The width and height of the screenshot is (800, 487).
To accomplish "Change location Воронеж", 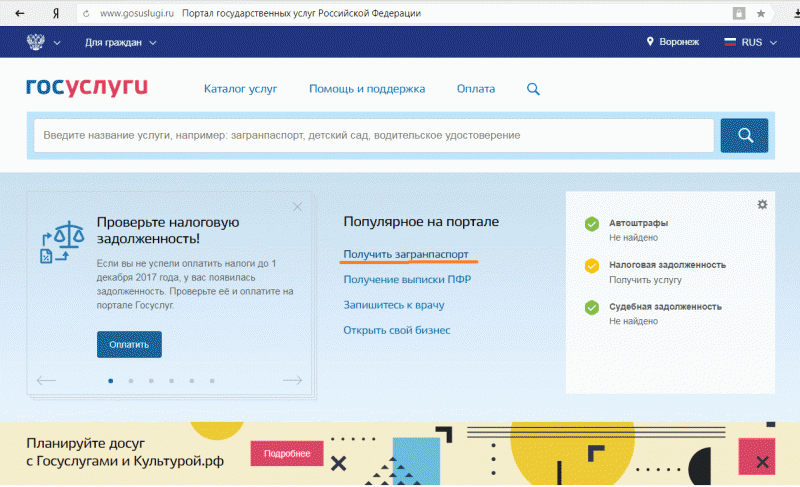I will click(679, 42).
